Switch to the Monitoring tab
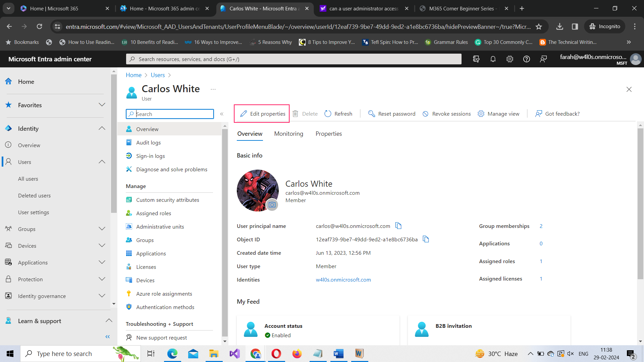The image size is (644, 362). coord(288,133)
